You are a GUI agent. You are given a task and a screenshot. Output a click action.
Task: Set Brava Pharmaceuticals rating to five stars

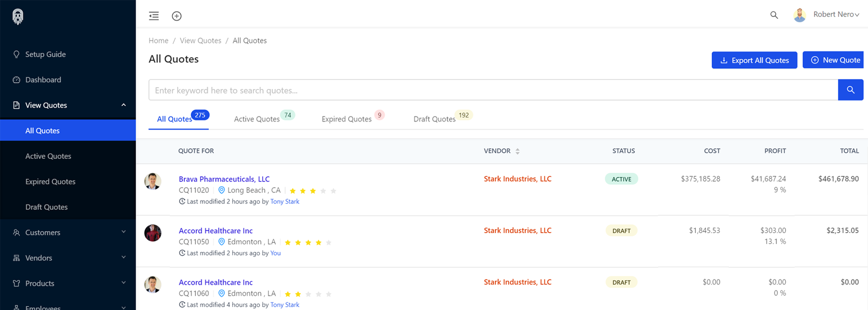tap(333, 191)
